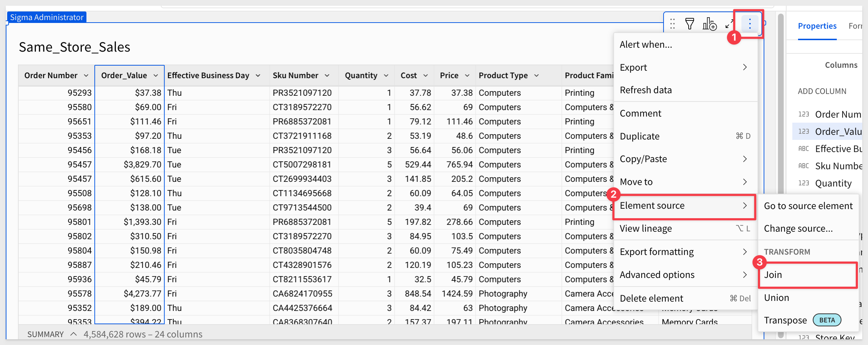Click the add chart icon
This screenshot has height=345, width=868.
pyautogui.click(x=709, y=24)
